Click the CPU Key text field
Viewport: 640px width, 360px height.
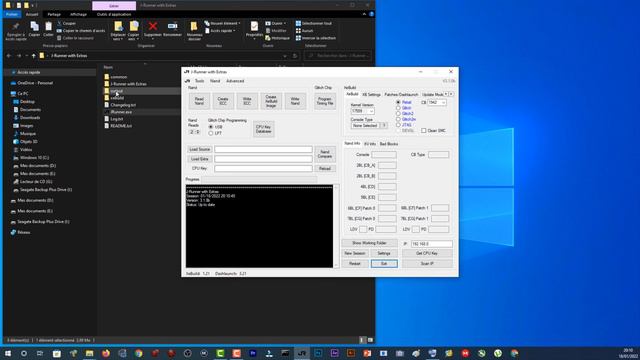click(263, 168)
